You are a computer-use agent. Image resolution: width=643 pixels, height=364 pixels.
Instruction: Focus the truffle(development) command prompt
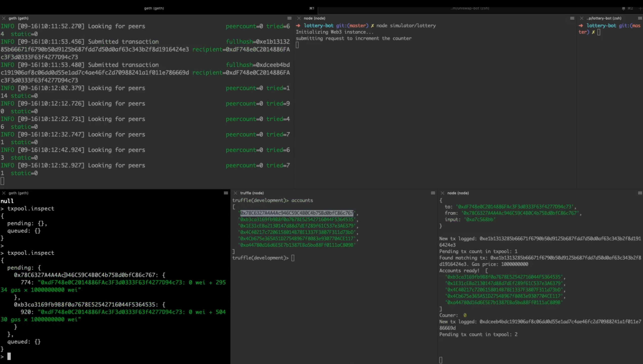pyautogui.click(x=293, y=258)
